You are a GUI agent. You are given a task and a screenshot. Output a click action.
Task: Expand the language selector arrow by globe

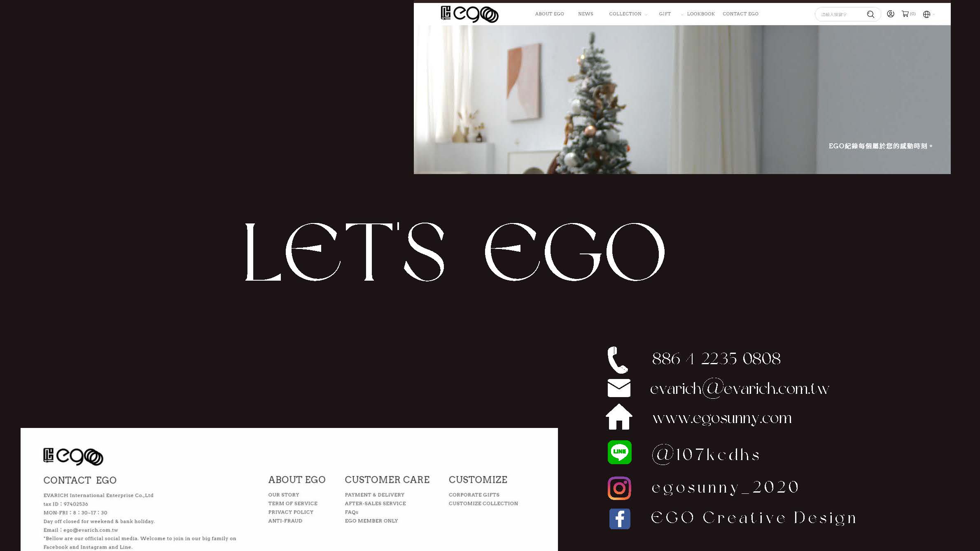pos(934,14)
